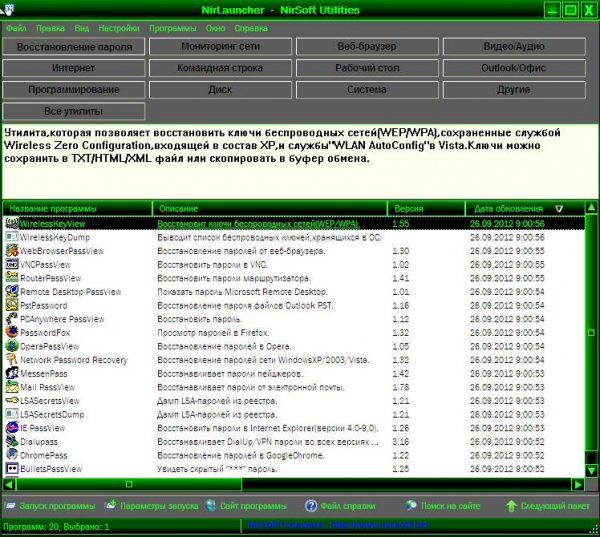Image resolution: width=600 pixels, height=537 pixels.
Task: Click the Файл справки help icon
Action: point(311,506)
